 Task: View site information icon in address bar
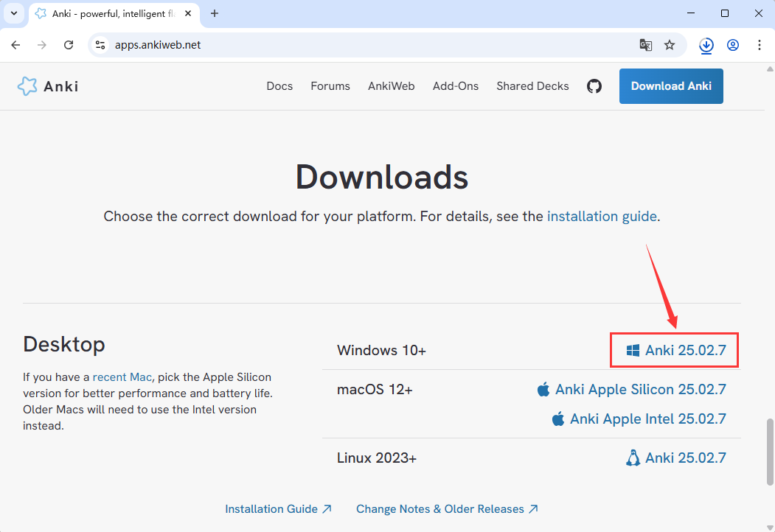[100, 45]
